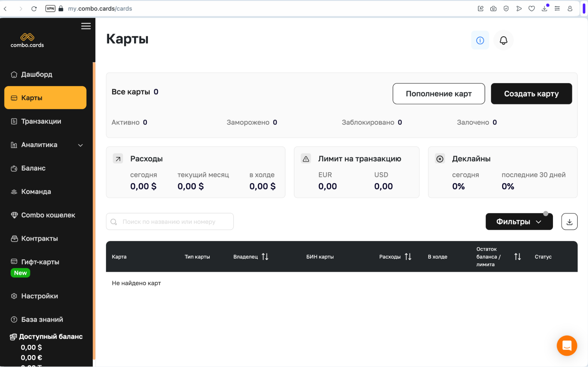Image resolution: width=588 pixels, height=367 pixels.
Task: Click the Пополнение карт button
Action: point(439,94)
